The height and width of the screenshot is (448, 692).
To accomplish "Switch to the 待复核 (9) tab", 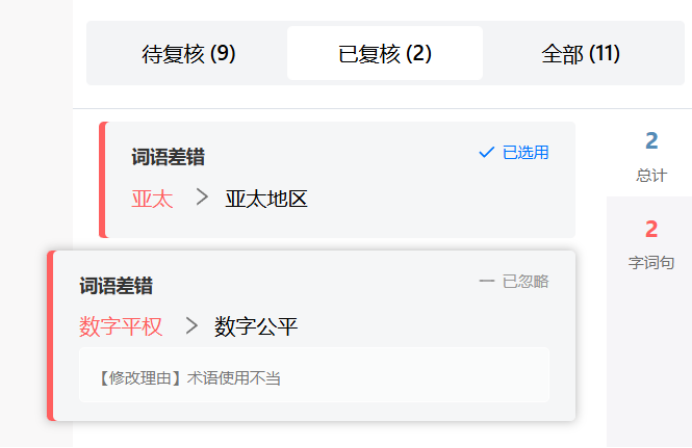I will coord(188,54).
